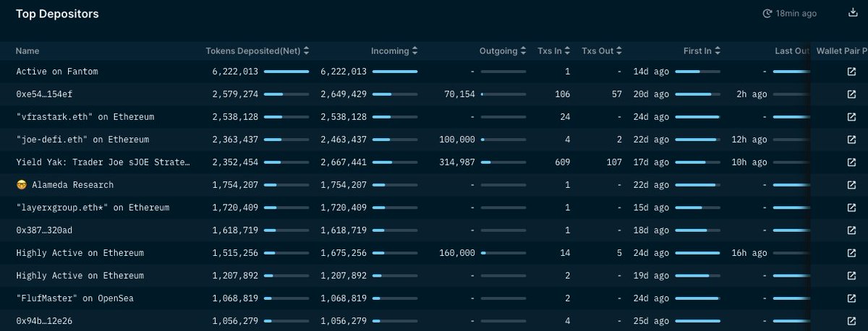Download the Top Depositors table
The image size is (868, 331).
point(852,13)
